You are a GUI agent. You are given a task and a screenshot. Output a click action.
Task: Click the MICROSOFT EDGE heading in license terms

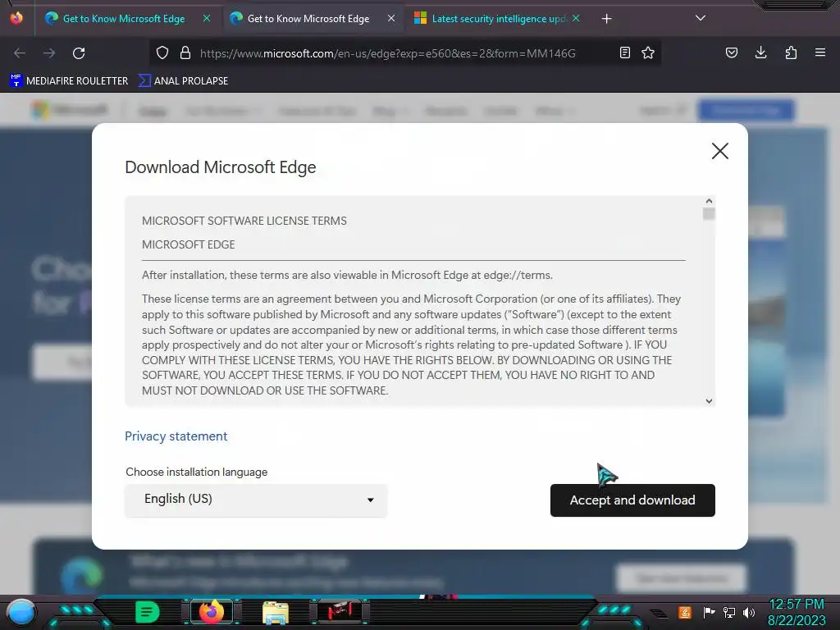(189, 244)
